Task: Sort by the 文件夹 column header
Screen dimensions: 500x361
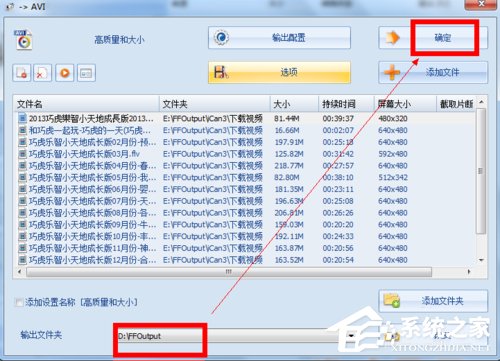Action: (214, 104)
